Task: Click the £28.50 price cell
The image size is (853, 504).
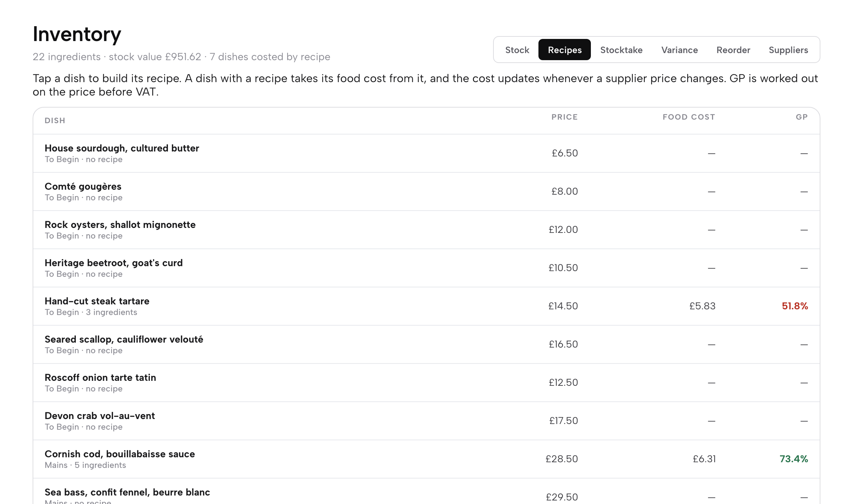Action: point(561,459)
